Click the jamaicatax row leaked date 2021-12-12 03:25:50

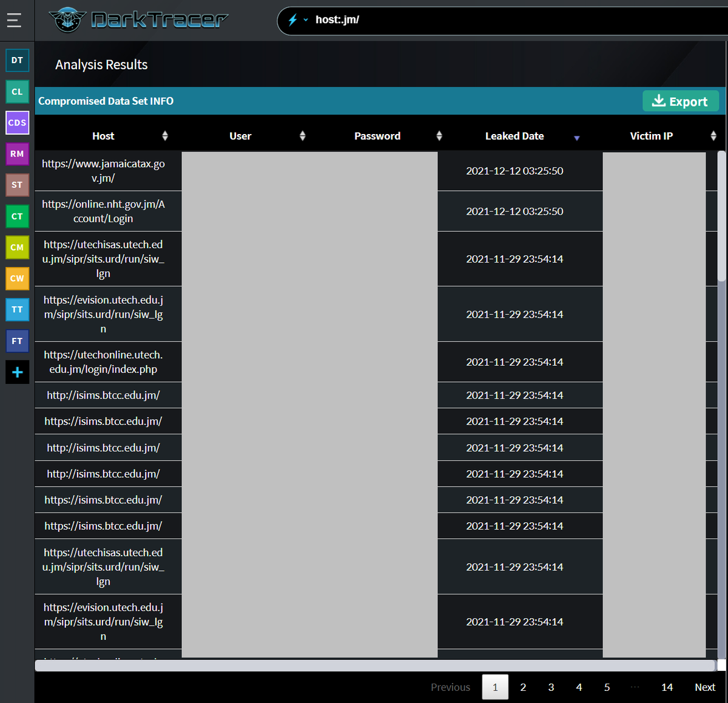coord(514,171)
